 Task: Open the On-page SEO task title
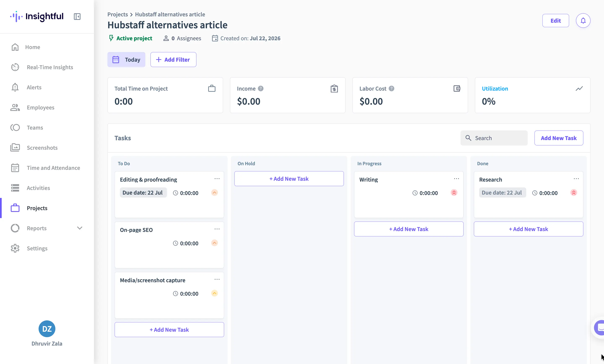pos(136,230)
